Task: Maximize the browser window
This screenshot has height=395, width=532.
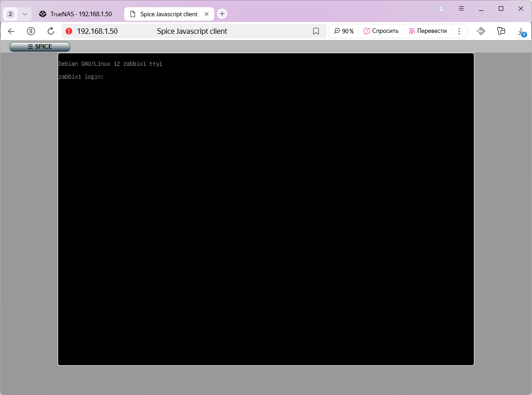Action: click(x=501, y=9)
